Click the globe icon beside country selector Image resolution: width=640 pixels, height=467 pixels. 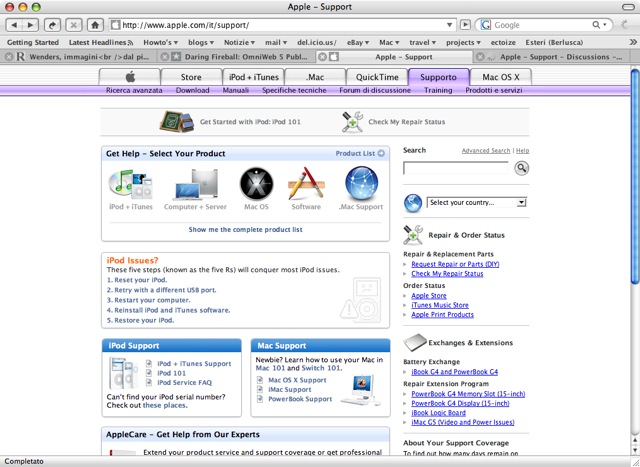coord(413,203)
